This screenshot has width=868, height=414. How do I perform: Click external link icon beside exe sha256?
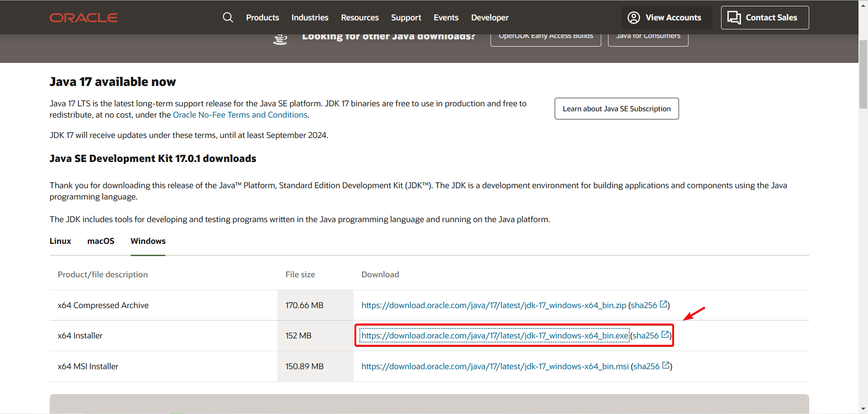tap(665, 335)
